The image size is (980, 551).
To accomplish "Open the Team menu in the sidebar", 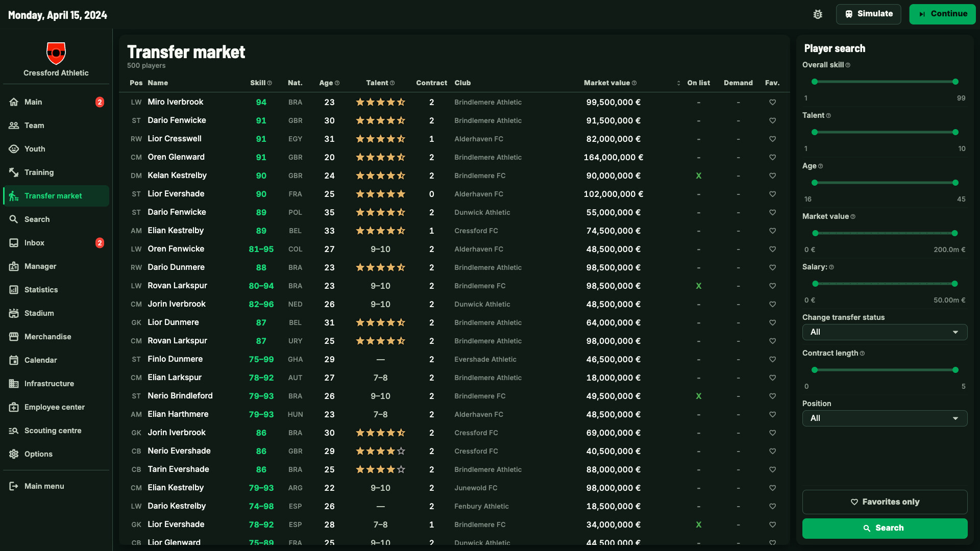I will pos(56,126).
